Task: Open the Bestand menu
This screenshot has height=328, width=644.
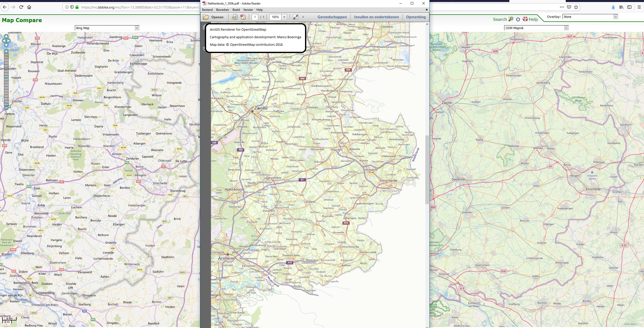Action: [207, 10]
